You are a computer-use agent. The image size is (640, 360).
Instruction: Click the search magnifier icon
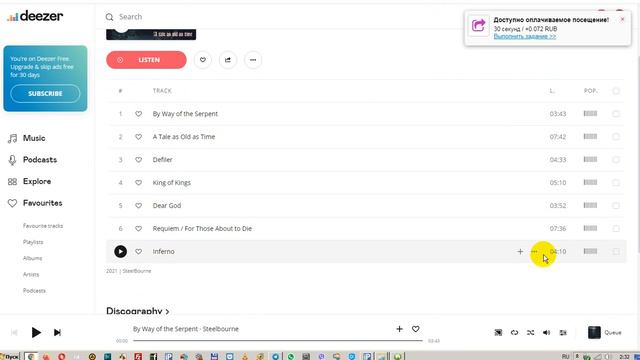(109, 17)
